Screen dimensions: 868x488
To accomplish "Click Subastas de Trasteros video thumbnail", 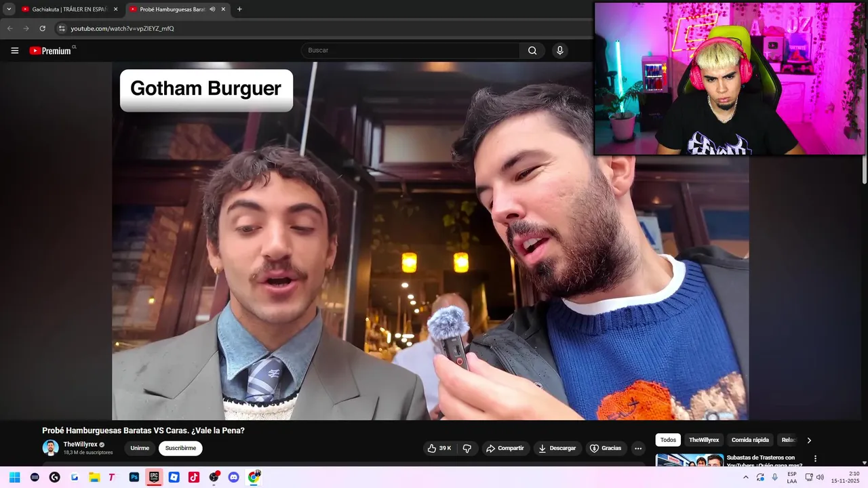I will [689, 460].
